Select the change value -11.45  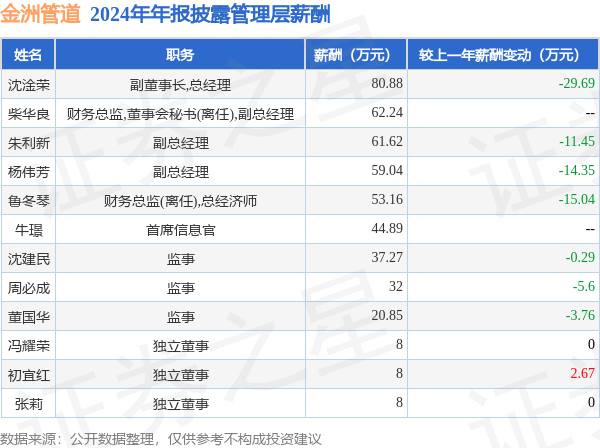coord(577,141)
